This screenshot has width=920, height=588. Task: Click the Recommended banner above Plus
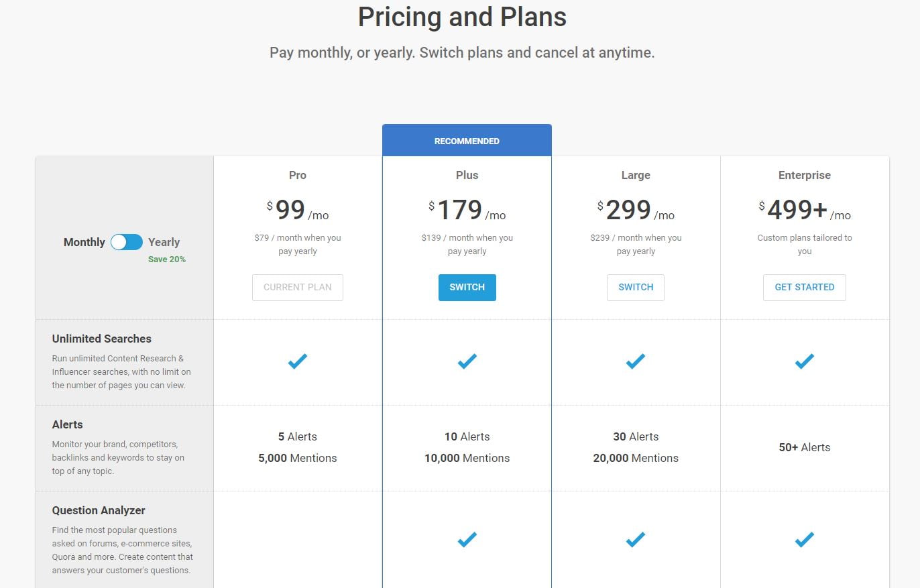467,141
